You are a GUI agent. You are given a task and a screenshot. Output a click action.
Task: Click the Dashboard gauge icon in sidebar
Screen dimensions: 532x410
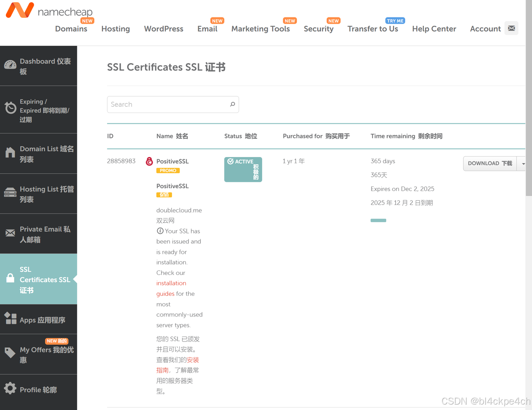[x=10, y=65]
